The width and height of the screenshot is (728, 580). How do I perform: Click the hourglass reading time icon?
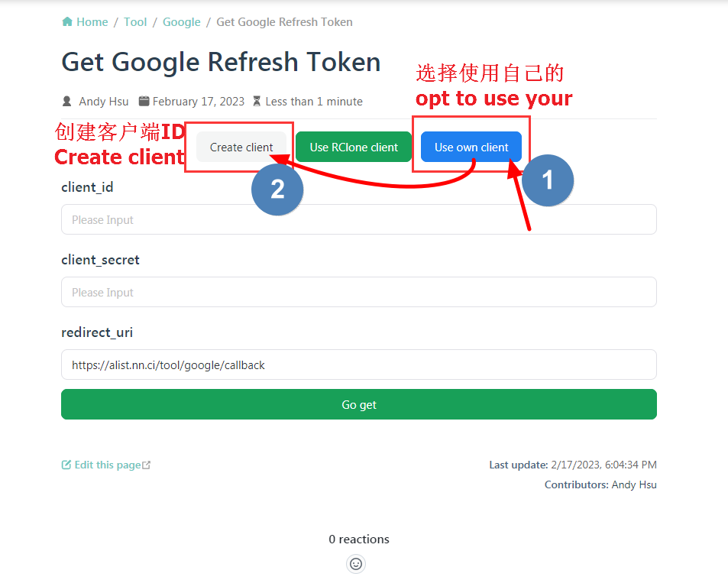(x=257, y=101)
